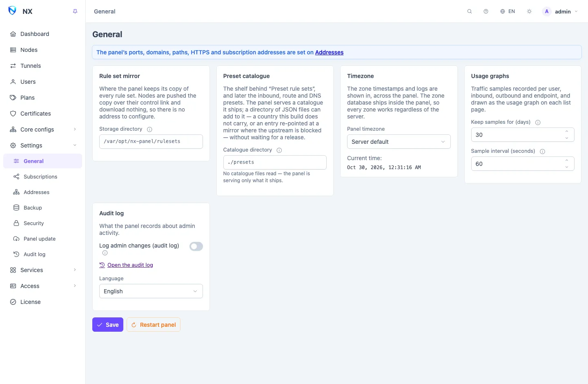Click the Plans tag icon

pyautogui.click(x=13, y=98)
